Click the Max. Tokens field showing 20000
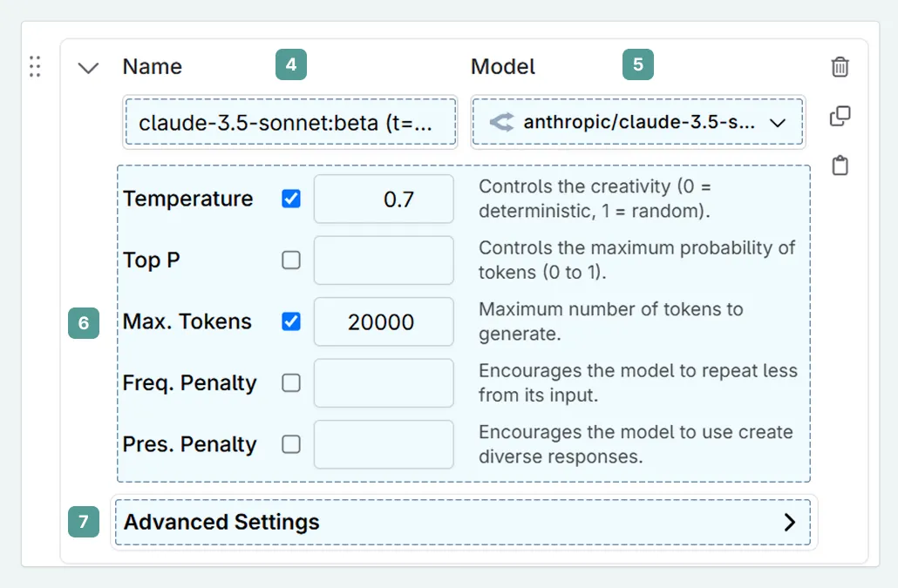The width and height of the screenshot is (898, 588). point(384,321)
